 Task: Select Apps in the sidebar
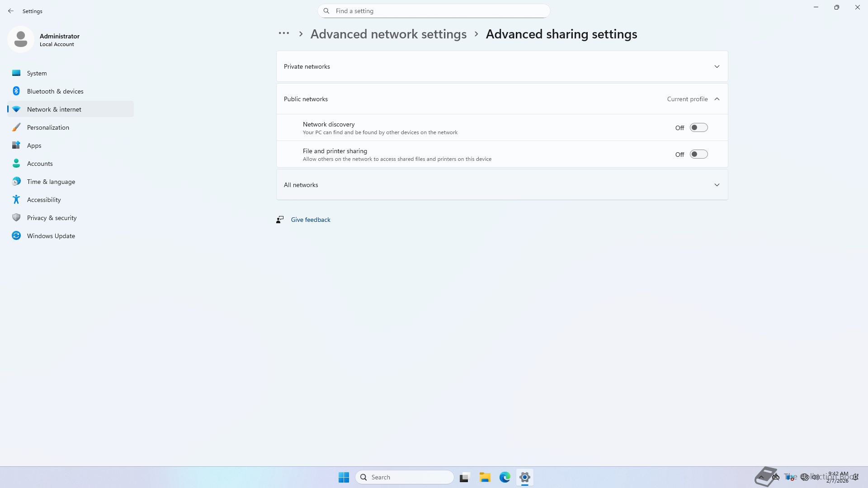coord(34,145)
